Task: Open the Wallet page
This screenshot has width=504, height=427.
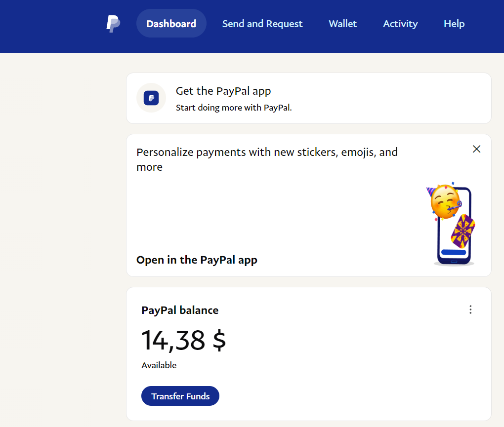Action: point(342,24)
